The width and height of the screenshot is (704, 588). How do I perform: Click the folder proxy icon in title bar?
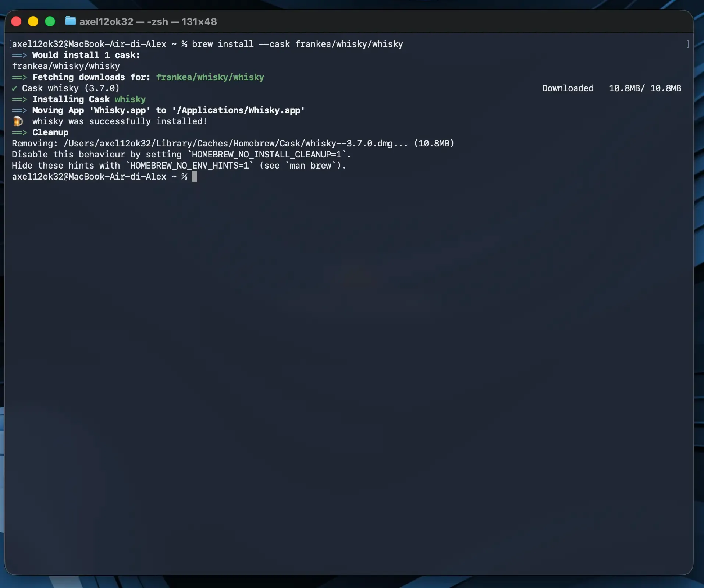coord(70,21)
